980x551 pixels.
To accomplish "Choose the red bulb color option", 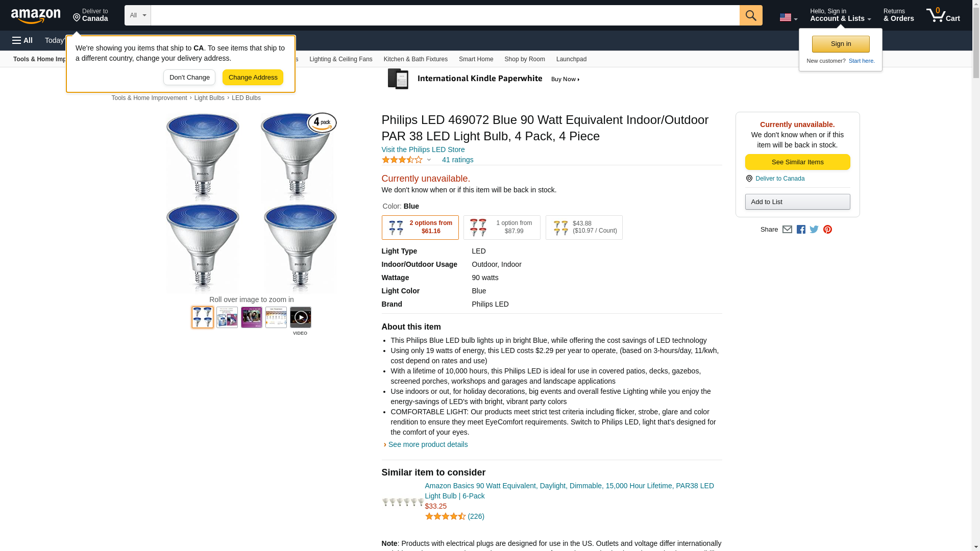I will pyautogui.click(x=502, y=228).
